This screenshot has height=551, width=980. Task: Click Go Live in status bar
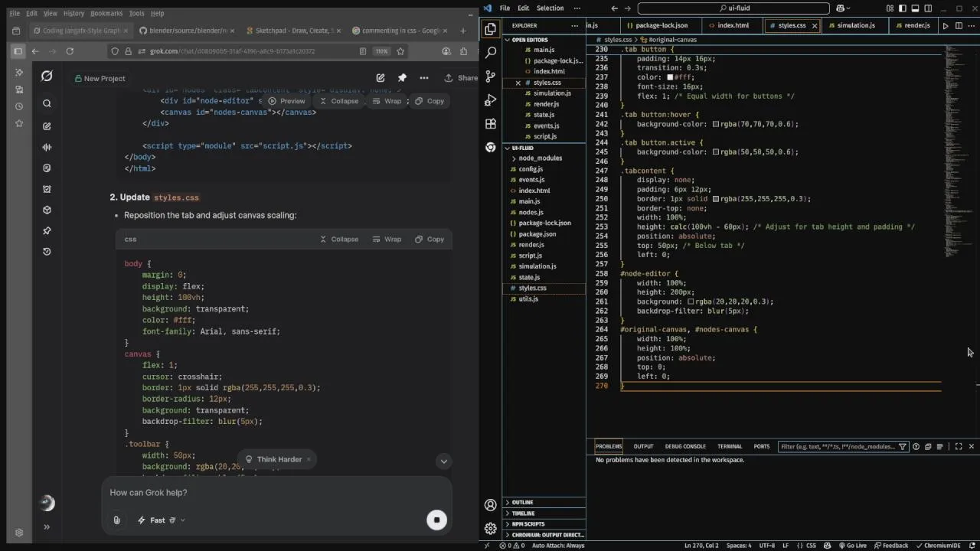click(852, 546)
